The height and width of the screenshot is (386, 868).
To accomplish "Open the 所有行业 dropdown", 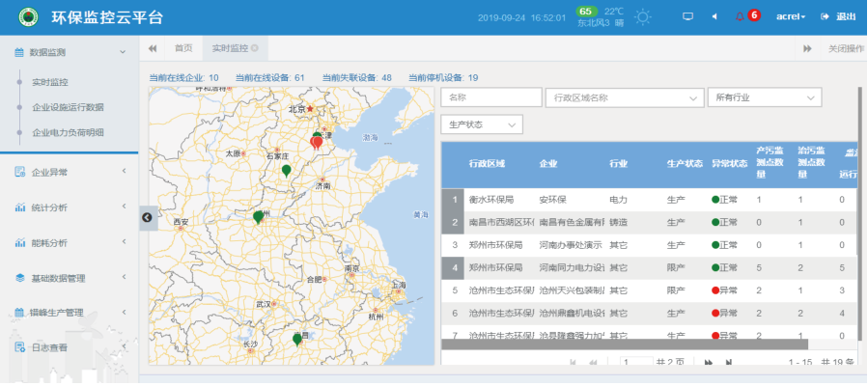I will pyautogui.click(x=764, y=97).
